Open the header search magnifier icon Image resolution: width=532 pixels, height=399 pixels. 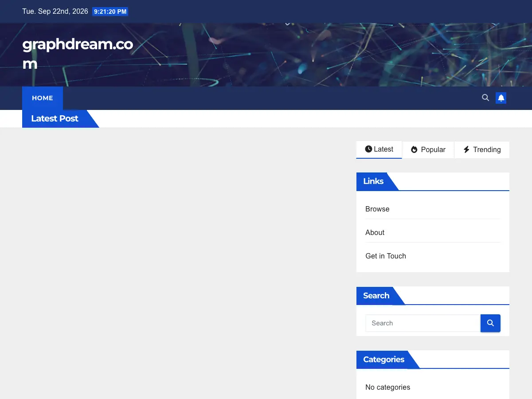pyautogui.click(x=485, y=98)
